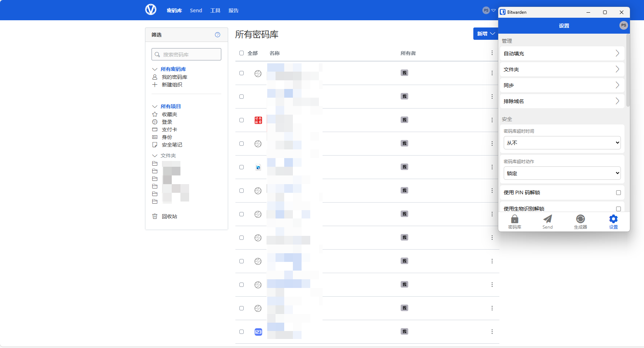This screenshot has width=644, height=348.
Task: Open the 工具 nav item
Action: coord(215,10)
